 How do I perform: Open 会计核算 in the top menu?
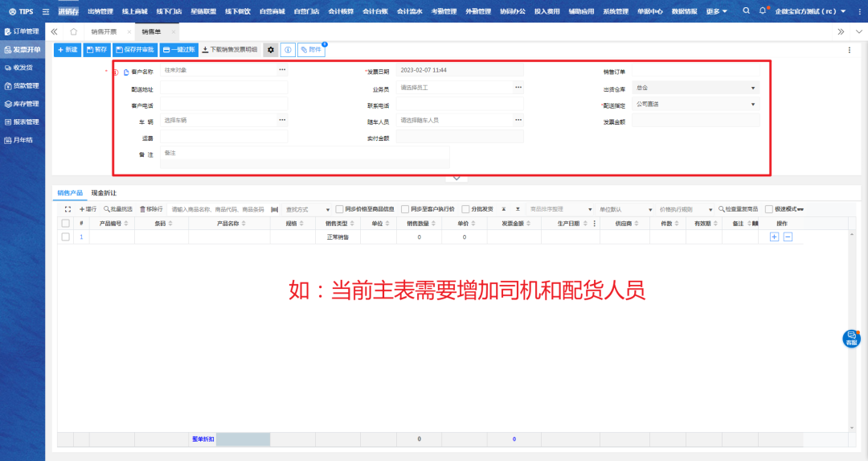(341, 11)
